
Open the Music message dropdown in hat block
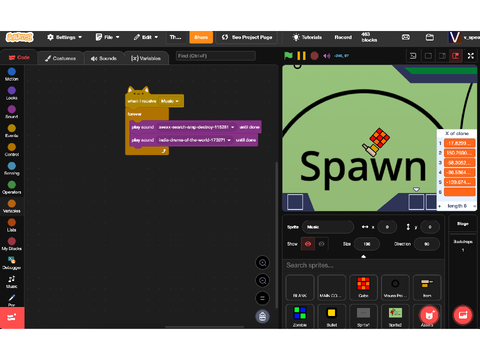(170, 101)
